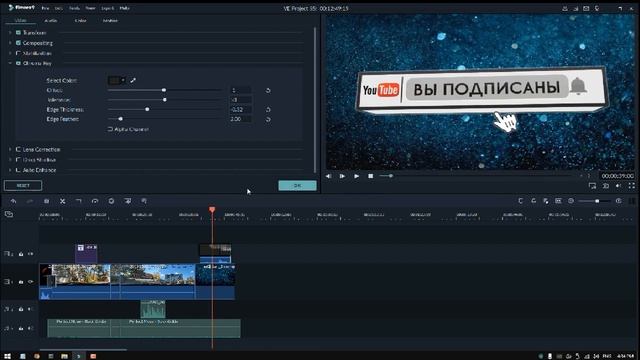Expand the Transform section arrow

click(x=10, y=33)
